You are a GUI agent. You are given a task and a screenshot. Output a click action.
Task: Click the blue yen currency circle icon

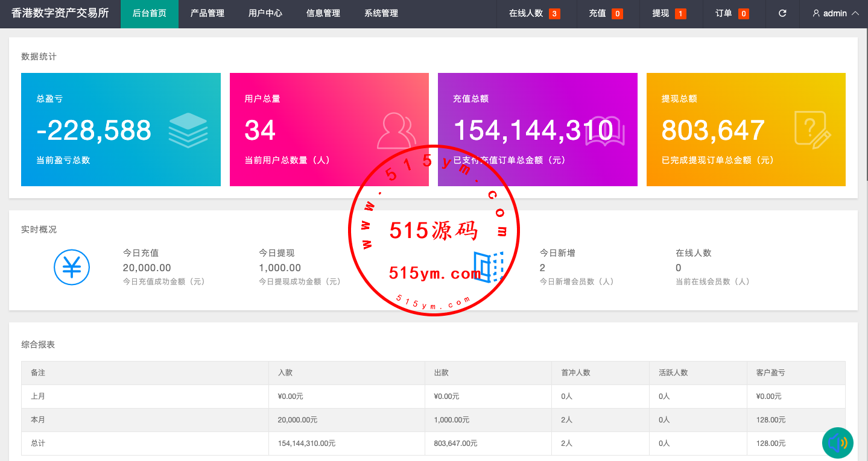(x=72, y=267)
